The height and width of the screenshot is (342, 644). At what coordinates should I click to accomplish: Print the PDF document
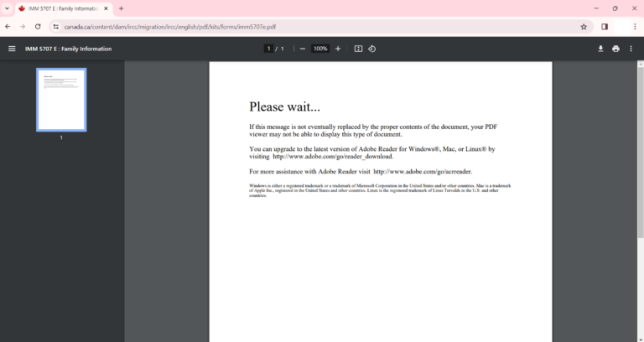[x=615, y=49]
